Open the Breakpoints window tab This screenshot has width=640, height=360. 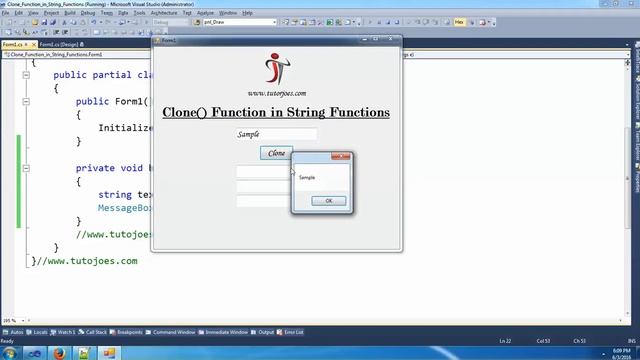(126, 332)
